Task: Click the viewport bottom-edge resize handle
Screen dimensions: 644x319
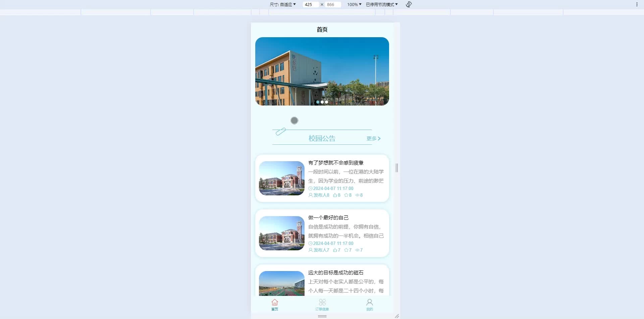Action: click(x=322, y=316)
